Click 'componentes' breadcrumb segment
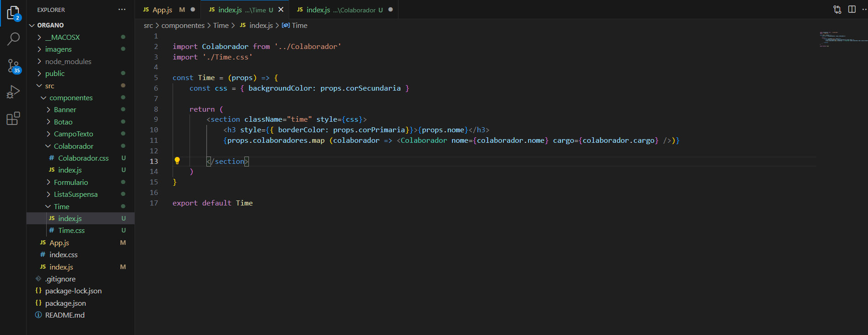The height and width of the screenshot is (335, 868). point(183,26)
